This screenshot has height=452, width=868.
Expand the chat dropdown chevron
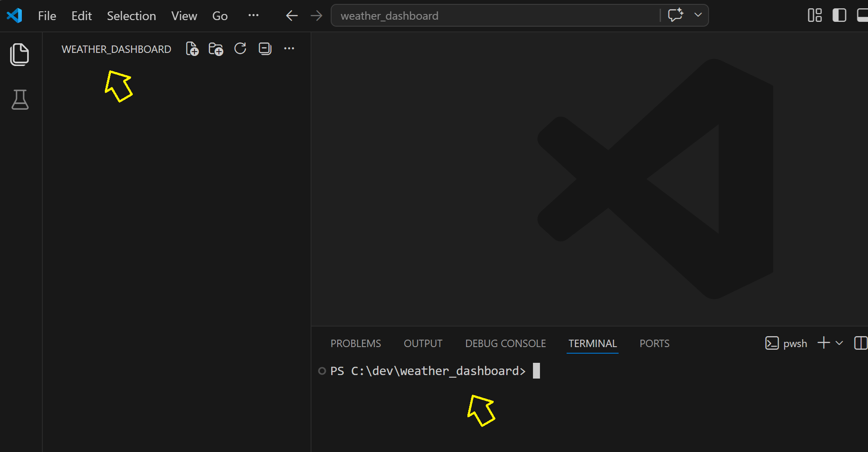[698, 15]
